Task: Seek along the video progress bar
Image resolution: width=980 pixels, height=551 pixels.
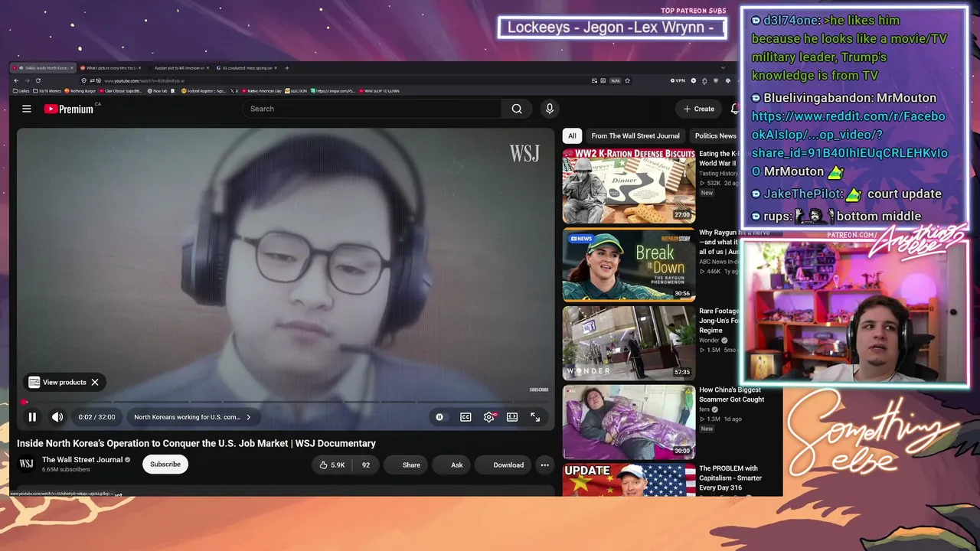Action: pyautogui.click(x=285, y=402)
